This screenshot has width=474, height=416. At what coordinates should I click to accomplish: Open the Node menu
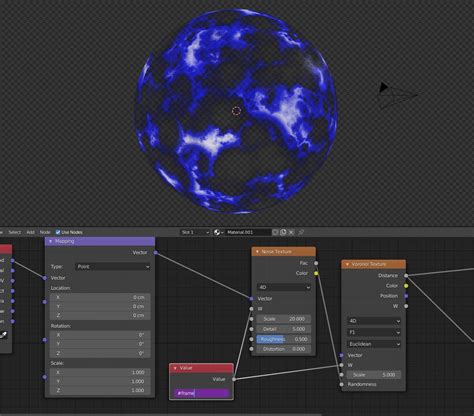point(45,232)
